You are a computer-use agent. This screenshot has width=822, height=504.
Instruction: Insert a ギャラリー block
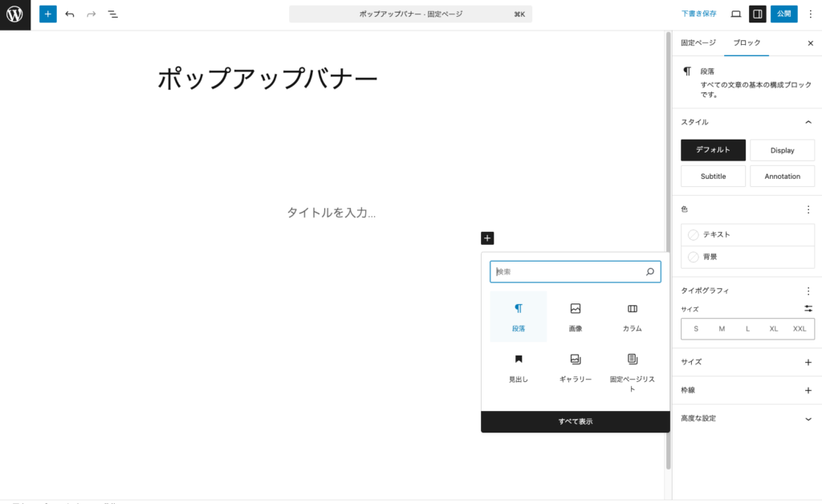tap(575, 368)
